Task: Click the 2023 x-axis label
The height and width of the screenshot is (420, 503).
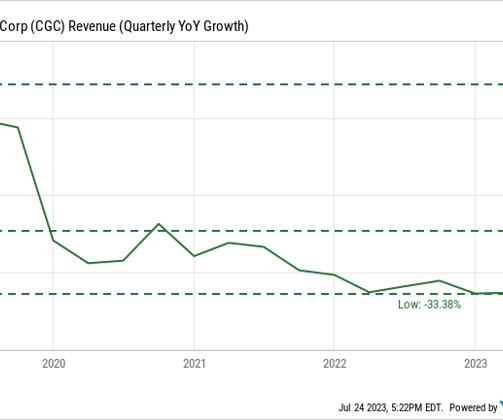Action: click(476, 364)
